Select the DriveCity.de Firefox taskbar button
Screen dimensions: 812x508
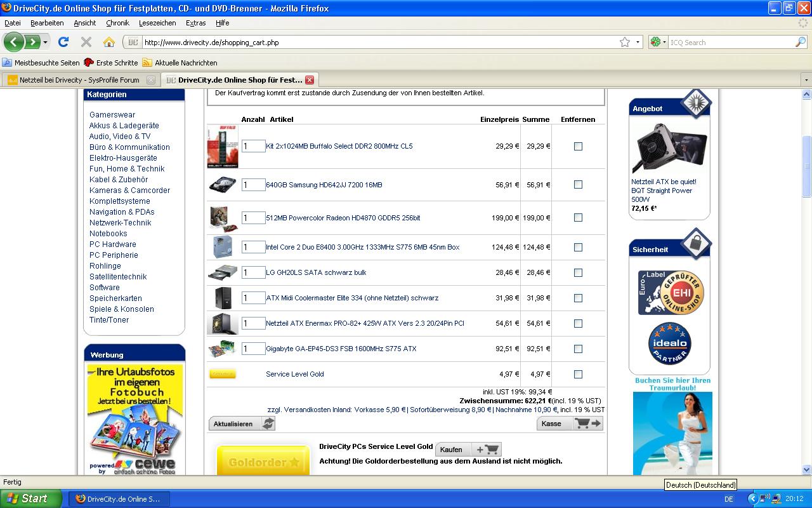pyautogui.click(x=119, y=499)
